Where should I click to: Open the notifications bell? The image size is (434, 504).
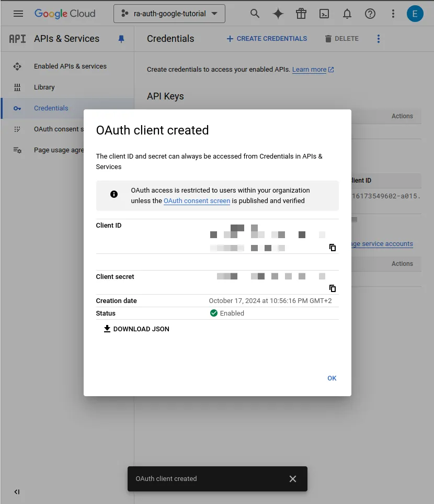347,14
